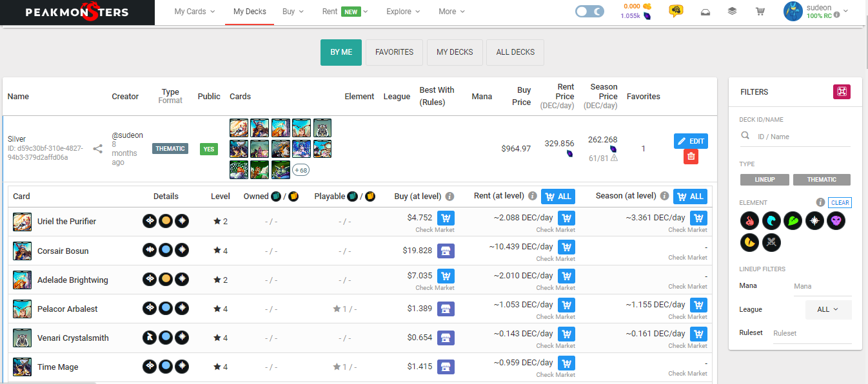Click the share icon for Silver deck

98,149
